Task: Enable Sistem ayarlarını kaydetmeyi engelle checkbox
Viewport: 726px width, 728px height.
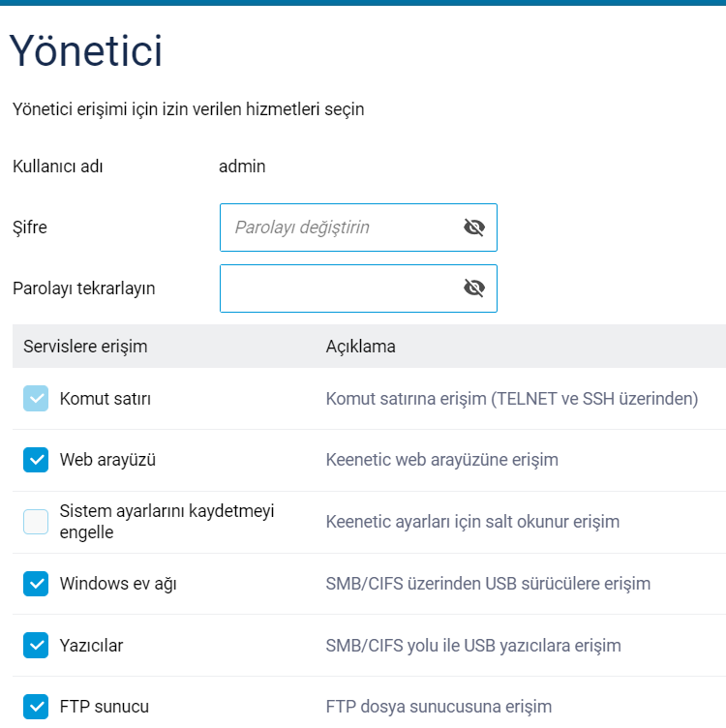Action: [x=36, y=522]
